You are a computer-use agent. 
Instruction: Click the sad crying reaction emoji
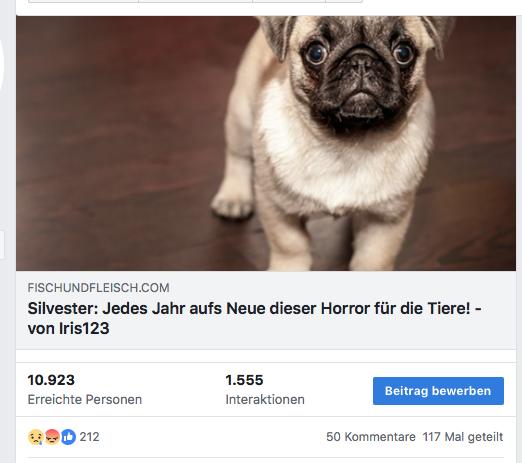(36, 437)
